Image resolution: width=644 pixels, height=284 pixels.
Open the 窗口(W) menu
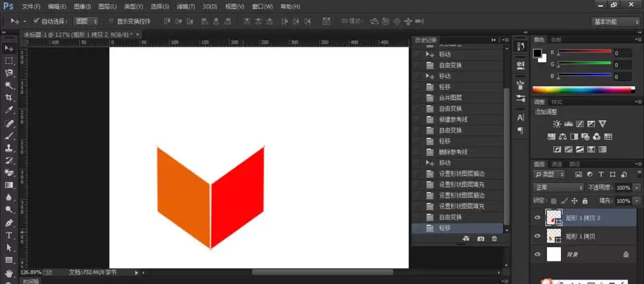tap(262, 6)
